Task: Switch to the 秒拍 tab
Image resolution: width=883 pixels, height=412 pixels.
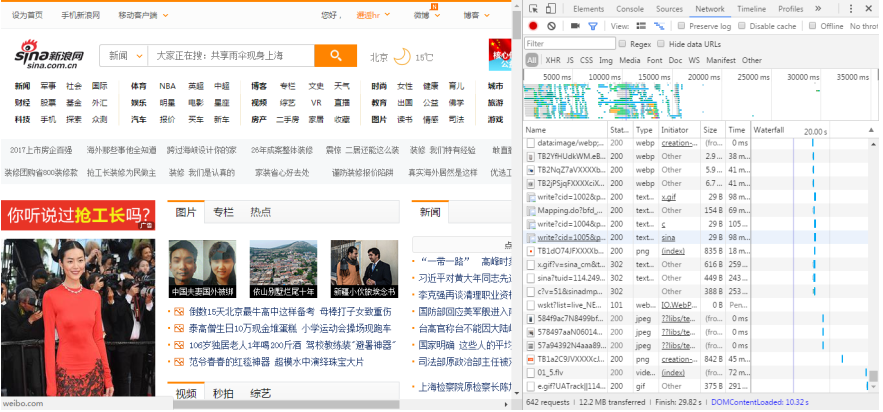Action: 223,393
